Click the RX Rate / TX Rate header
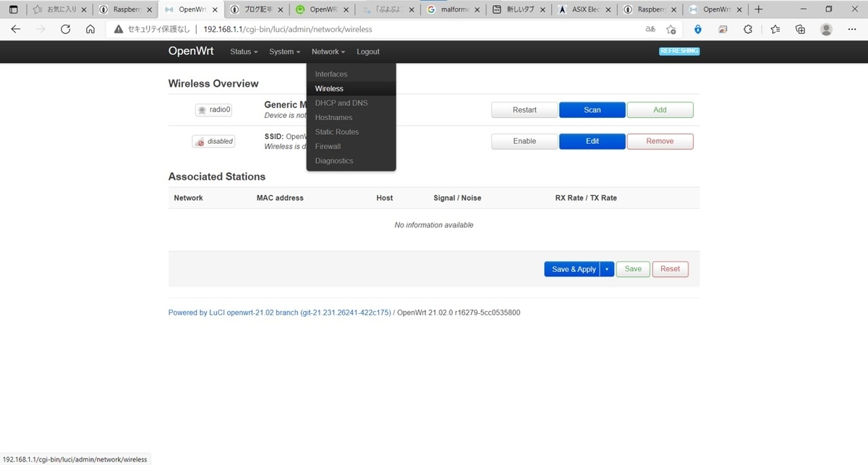The image size is (868, 465). click(586, 197)
